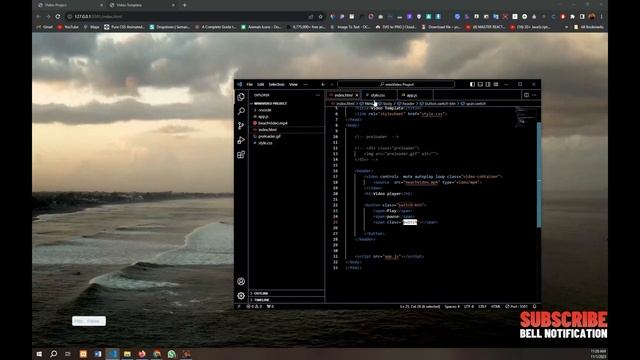Toggle the bottom panel layout icon
Image resolution: width=640 pixels, height=360 pixels.
tap(480, 84)
